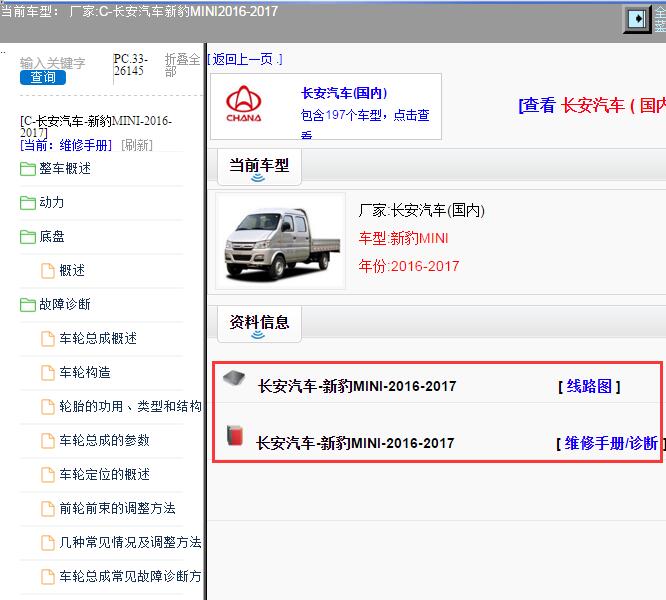Click the 查询 search button

point(43,77)
